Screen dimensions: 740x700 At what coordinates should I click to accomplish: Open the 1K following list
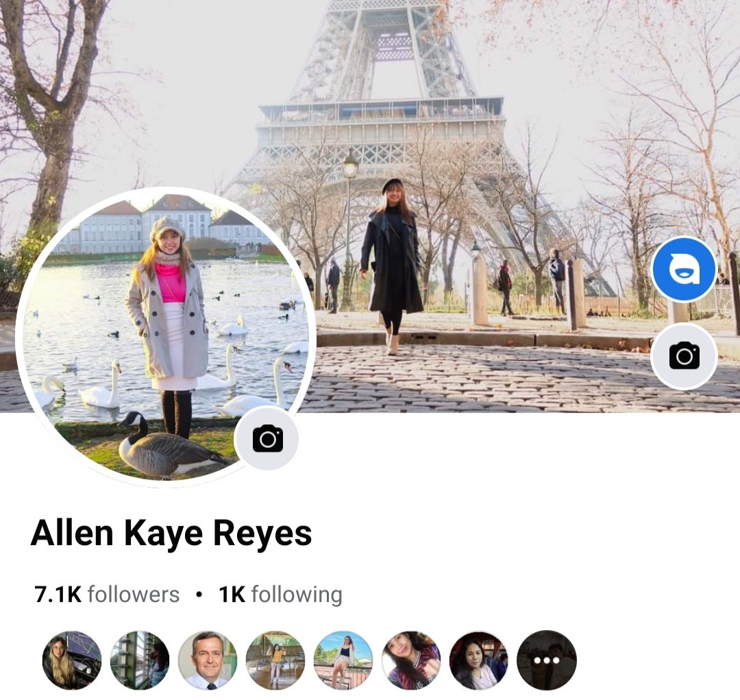click(280, 594)
